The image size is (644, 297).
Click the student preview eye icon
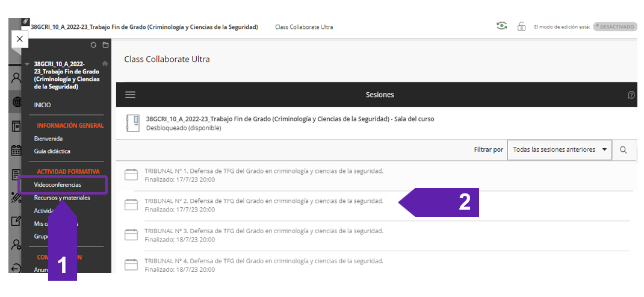[501, 27]
